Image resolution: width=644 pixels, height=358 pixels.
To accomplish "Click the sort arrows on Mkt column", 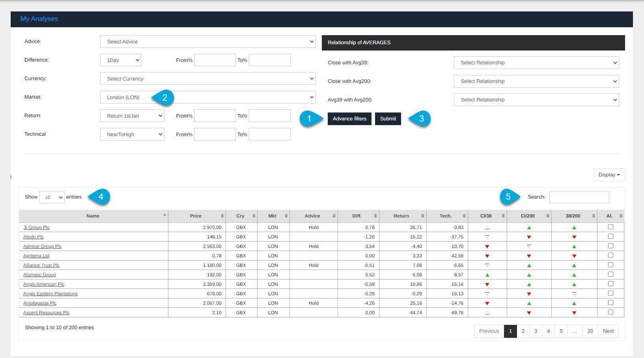I will (x=286, y=216).
